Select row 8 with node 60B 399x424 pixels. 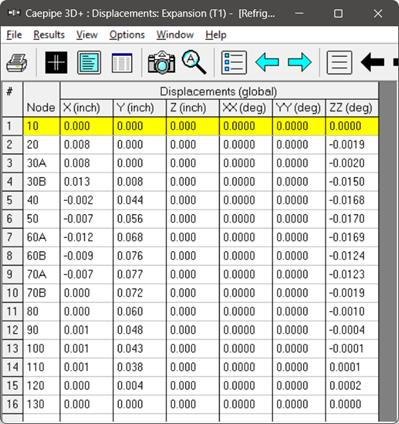pyautogui.click(x=190, y=256)
